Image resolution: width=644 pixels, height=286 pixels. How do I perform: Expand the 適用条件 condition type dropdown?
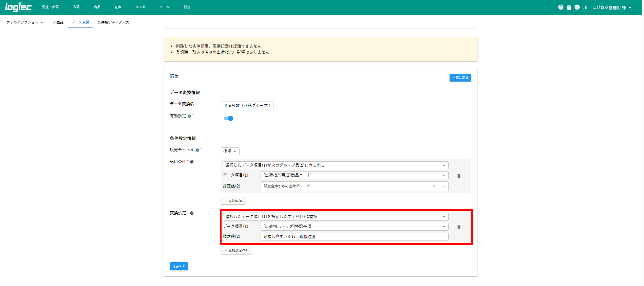pyautogui.click(x=335, y=165)
